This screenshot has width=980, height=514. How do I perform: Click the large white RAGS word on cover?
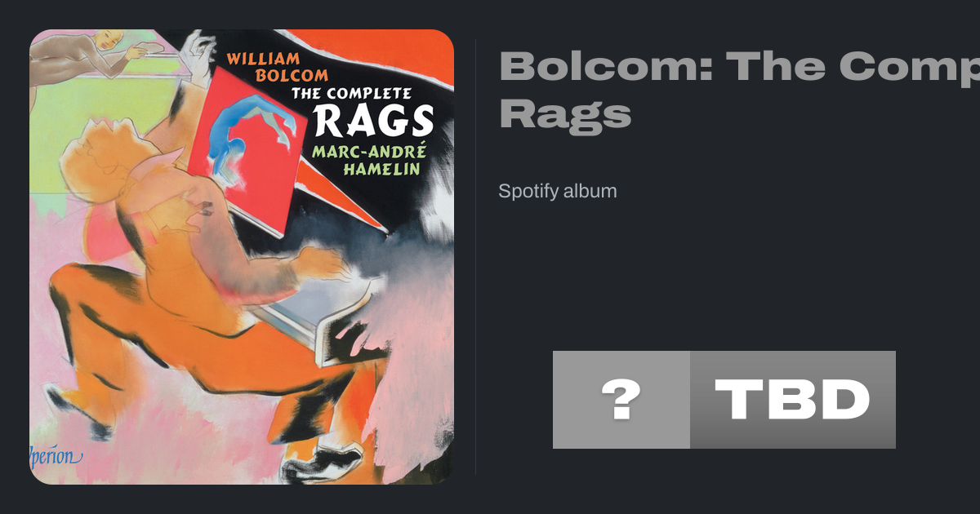point(374,120)
